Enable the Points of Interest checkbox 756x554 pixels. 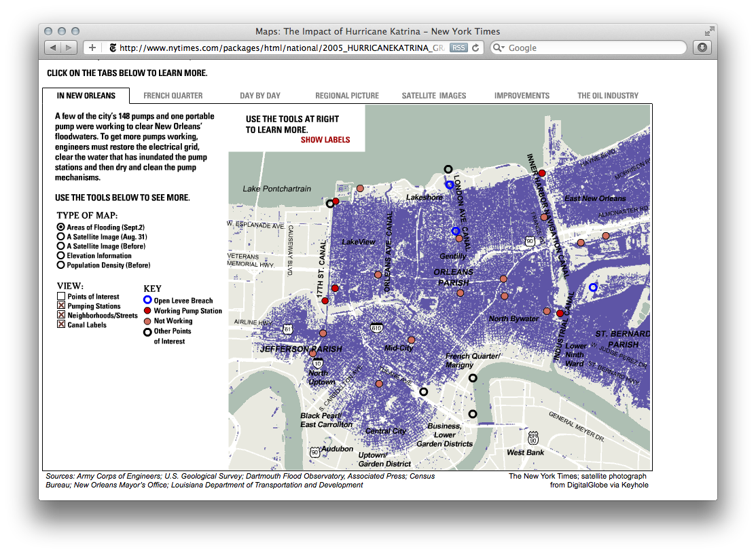pos(60,295)
